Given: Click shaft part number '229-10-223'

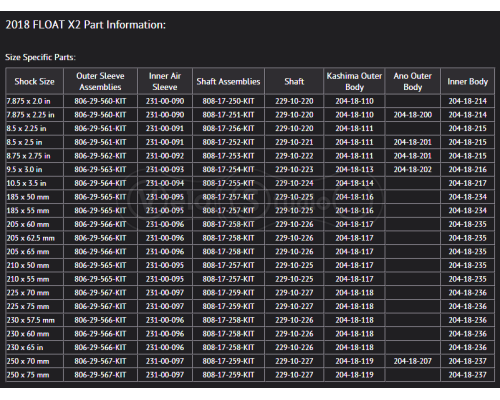Looking at the screenshot, I should click(294, 169).
